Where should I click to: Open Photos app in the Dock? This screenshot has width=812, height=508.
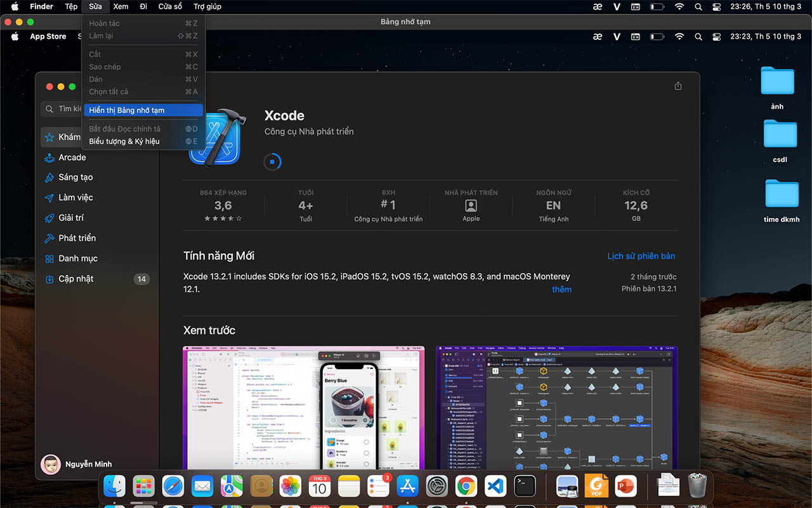291,486
